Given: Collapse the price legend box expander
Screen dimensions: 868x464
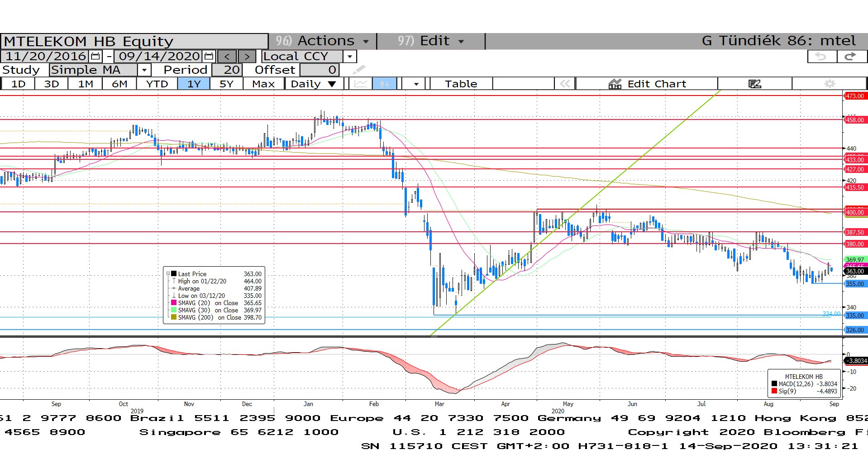Looking at the screenshot, I should pos(168,274).
